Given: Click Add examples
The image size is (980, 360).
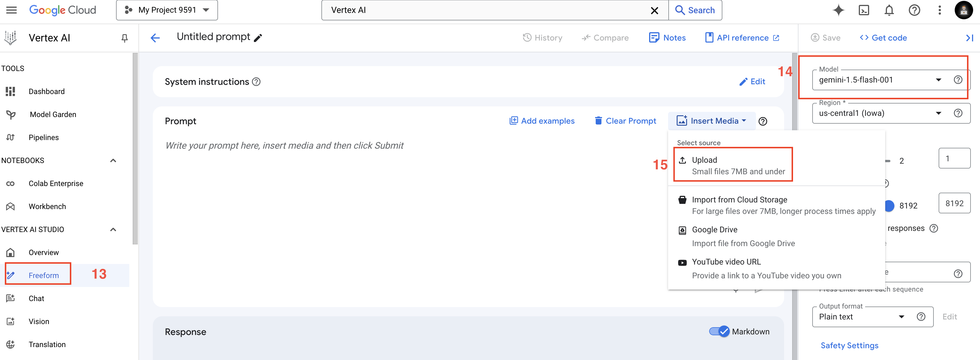Looking at the screenshot, I should [x=542, y=121].
